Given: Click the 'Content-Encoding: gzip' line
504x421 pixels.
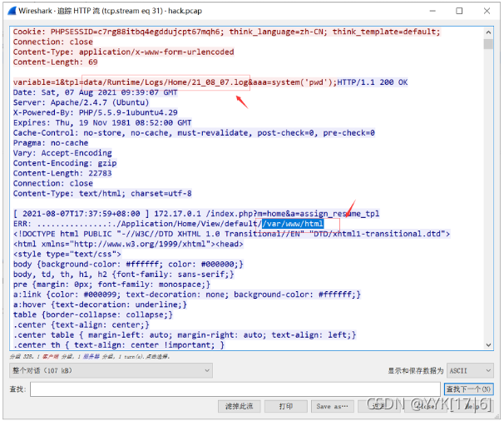Looking at the screenshot, I should [65, 163].
